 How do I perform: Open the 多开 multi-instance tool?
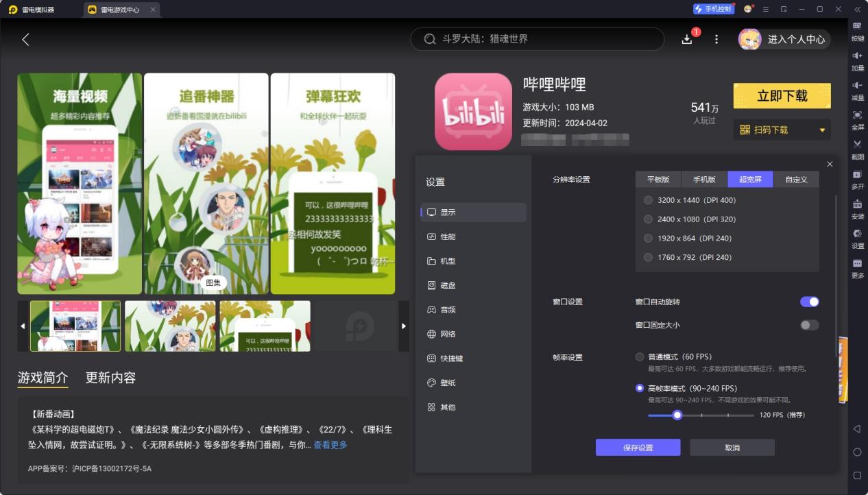coord(857,178)
